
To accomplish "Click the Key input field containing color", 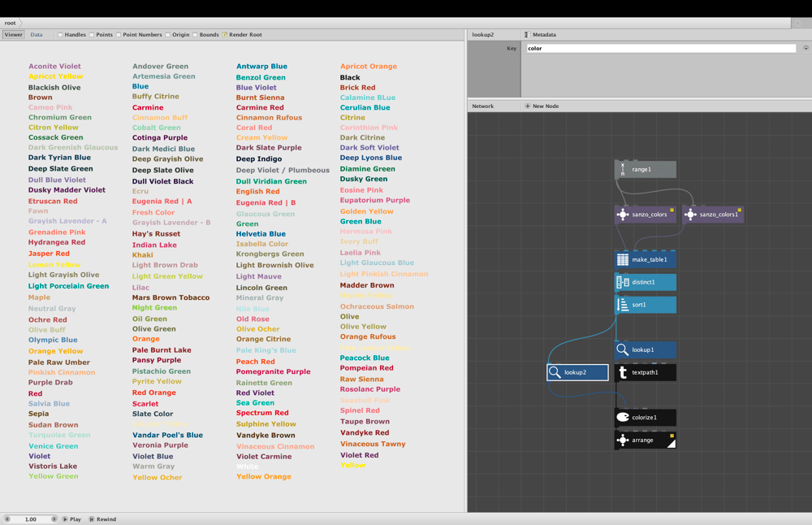I will 661,48.
